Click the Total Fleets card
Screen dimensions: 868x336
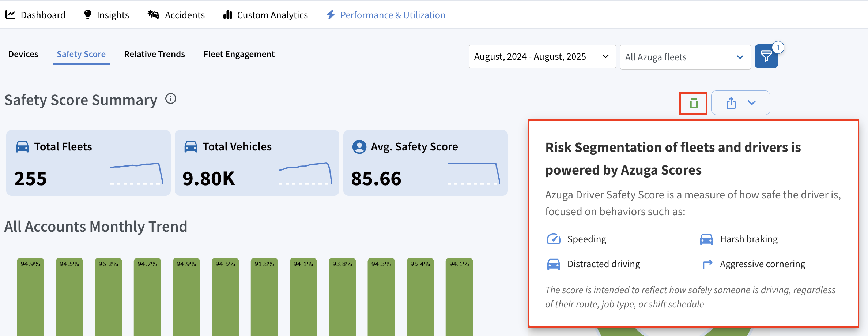88,163
